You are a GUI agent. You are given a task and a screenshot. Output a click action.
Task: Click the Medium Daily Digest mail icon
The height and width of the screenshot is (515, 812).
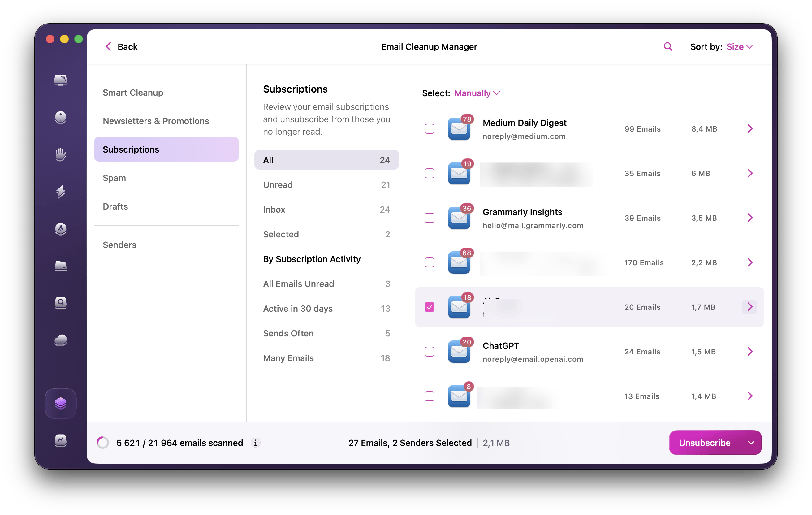pyautogui.click(x=459, y=128)
